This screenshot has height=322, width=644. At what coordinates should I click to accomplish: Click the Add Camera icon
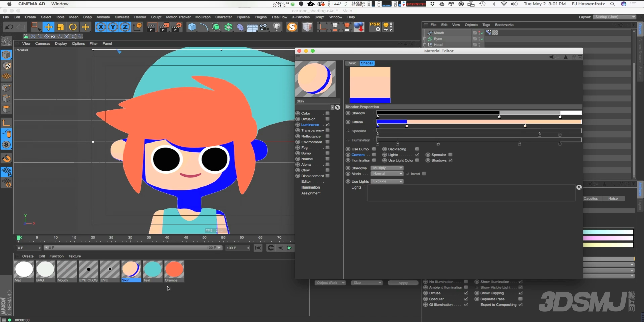(264, 27)
